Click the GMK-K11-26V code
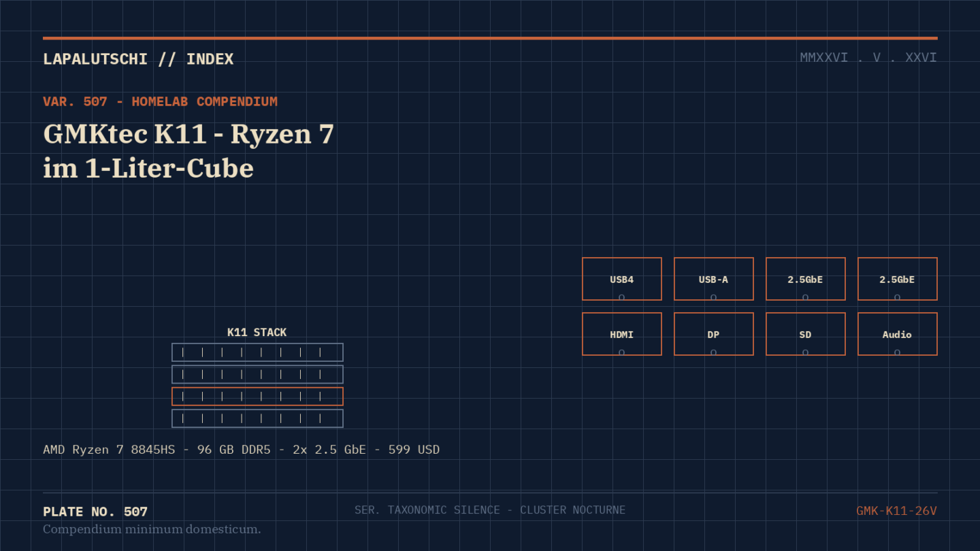 (896, 511)
